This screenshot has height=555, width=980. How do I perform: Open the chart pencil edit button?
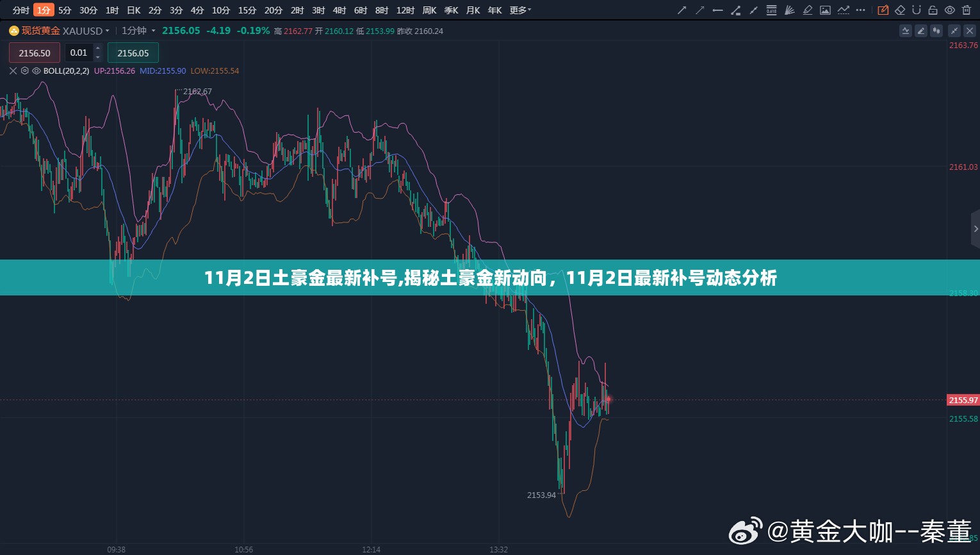pos(921,31)
